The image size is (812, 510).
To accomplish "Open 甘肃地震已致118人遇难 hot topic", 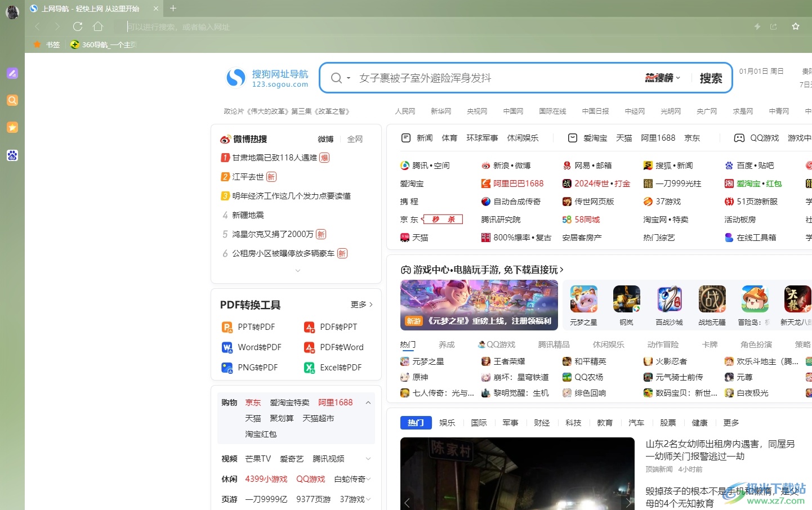I will [275, 158].
